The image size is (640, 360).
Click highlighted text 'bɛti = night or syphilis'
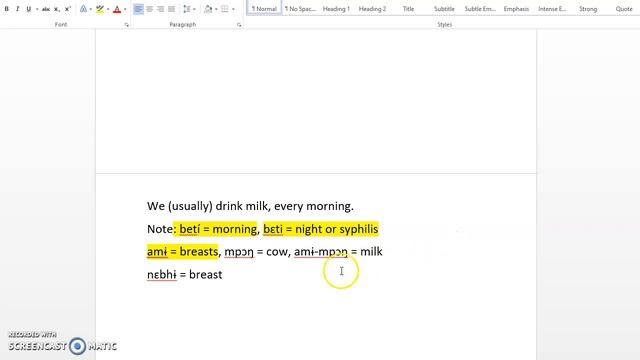point(320,229)
